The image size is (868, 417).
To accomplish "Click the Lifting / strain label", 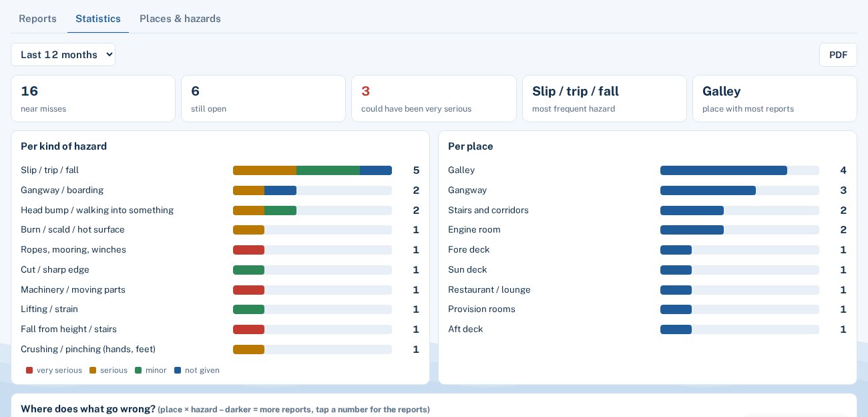I will (49, 309).
